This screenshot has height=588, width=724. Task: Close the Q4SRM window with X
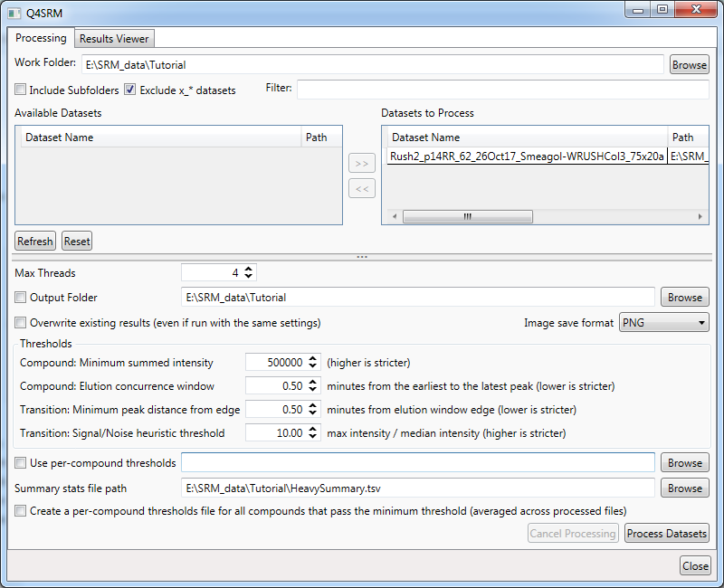697,10
